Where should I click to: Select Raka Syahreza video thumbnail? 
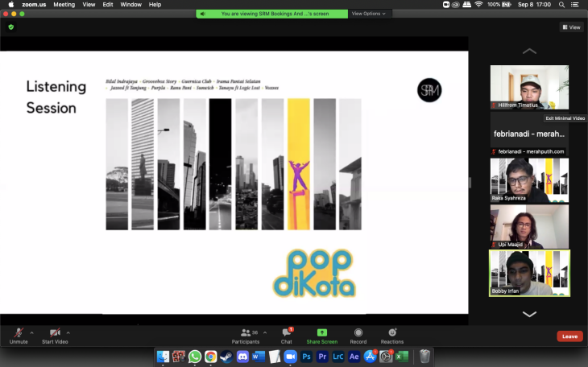click(x=529, y=180)
